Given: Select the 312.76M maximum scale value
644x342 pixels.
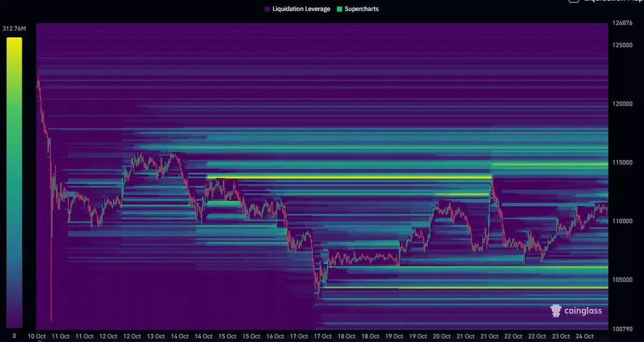Looking at the screenshot, I should point(14,28).
